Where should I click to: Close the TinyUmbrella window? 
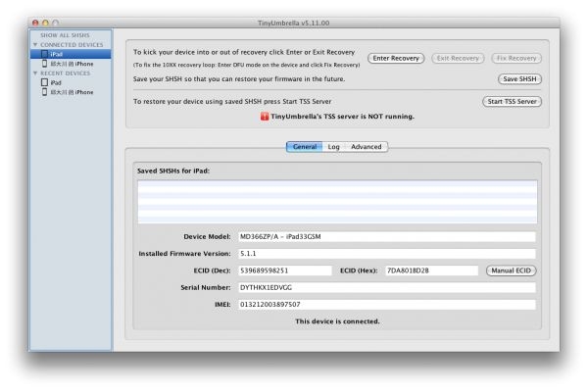[35, 23]
